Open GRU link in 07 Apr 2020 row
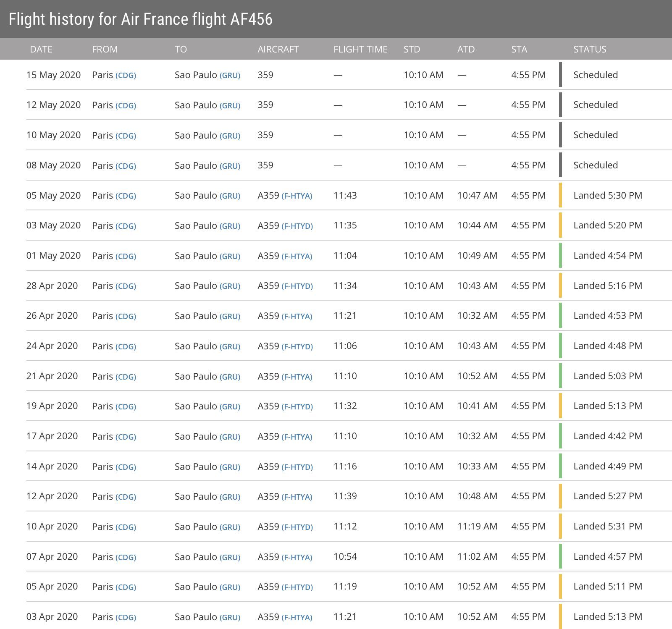Screen dimensions: 672x629 (x=230, y=557)
